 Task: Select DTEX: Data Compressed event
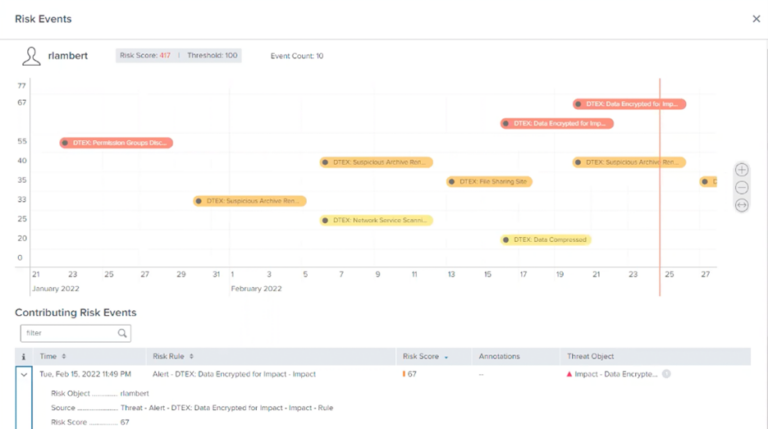[x=546, y=240]
